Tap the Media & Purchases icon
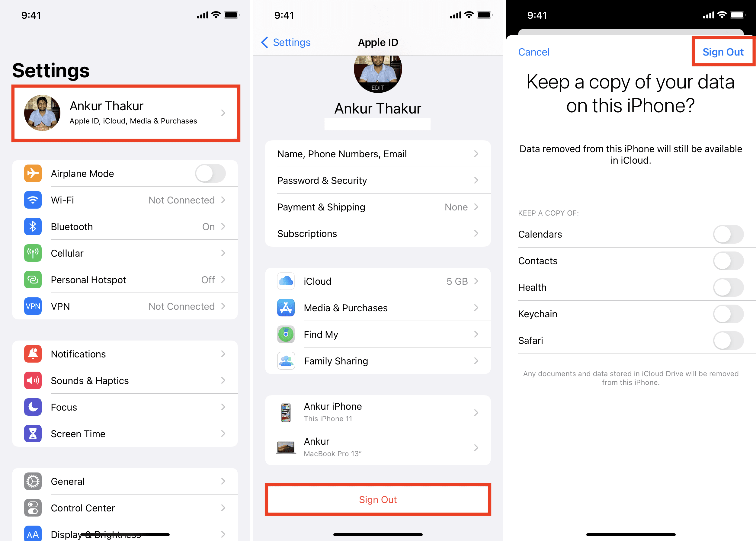The height and width of the screenshot is (541, 756). coord(285,307)
